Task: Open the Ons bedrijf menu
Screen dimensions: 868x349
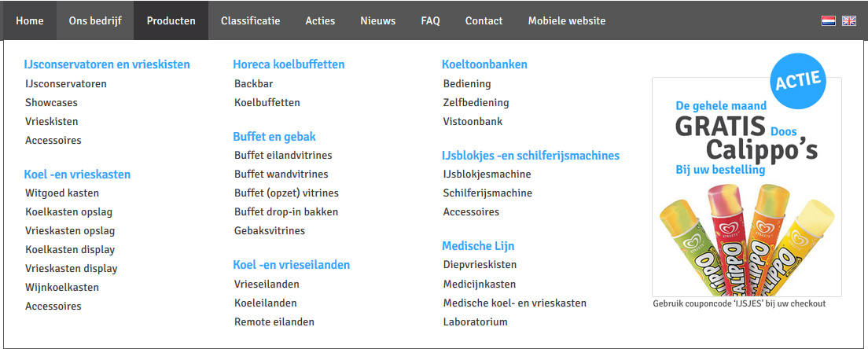Action: click(95, 20)
